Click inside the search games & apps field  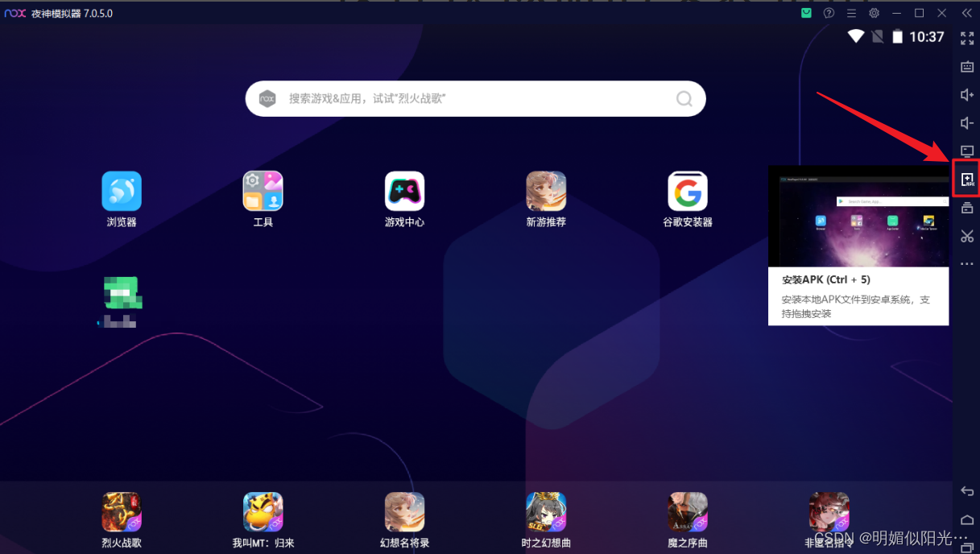click(x=475, y=98)
